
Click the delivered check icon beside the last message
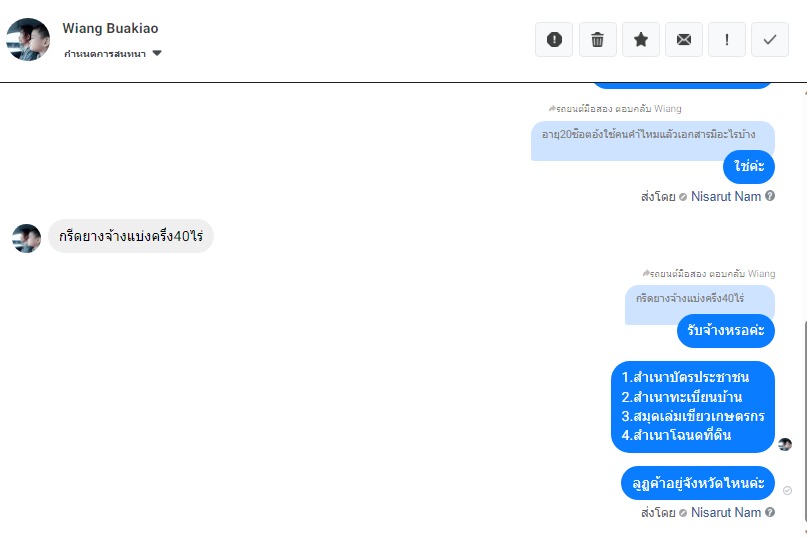787,491
